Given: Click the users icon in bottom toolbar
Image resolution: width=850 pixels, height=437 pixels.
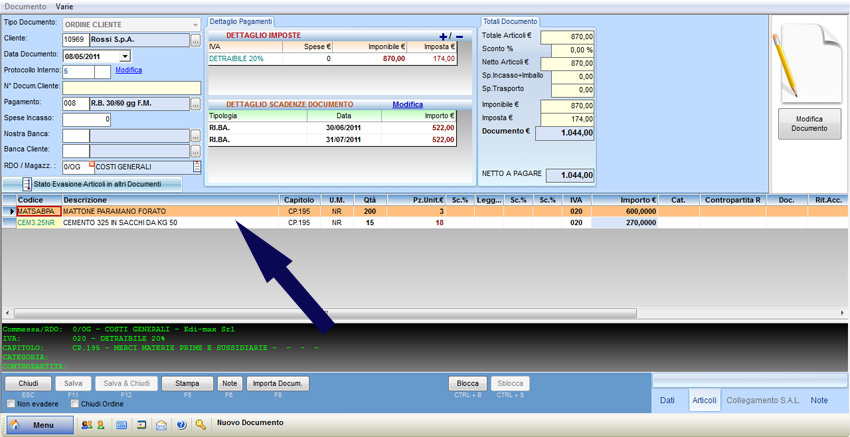Looking at the screenshot, I should (86, 425).
